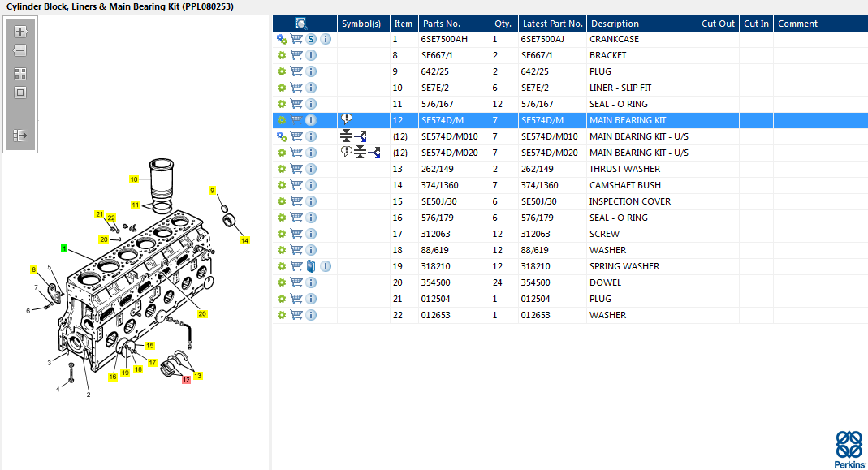This screenshot has height=470, width=868.
Task: Select description THRUST WASHER
Action: click(624, 169)
